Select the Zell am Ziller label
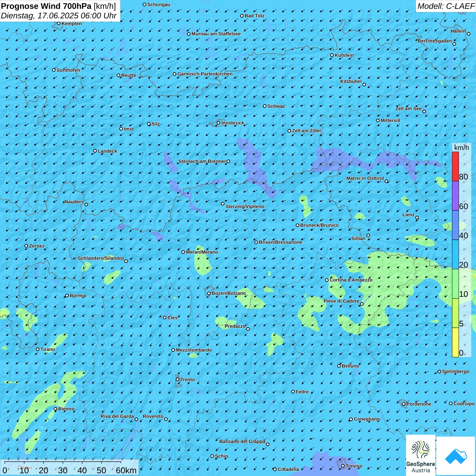 tap(306, 131)
